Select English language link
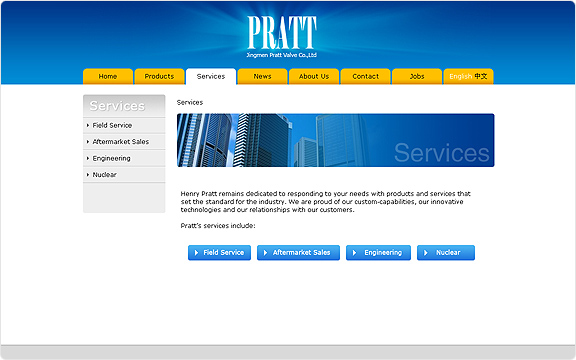This screenshot has height=360, width=576. tap(460, 76)
